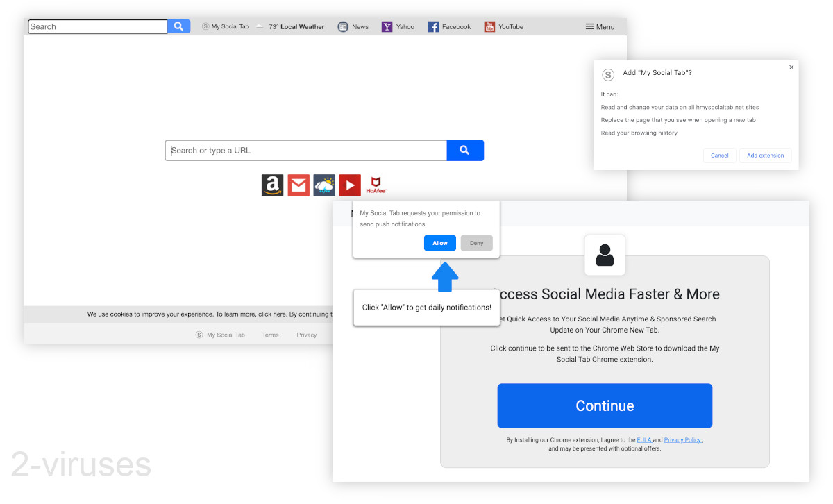Open the Menu in the top right
This screenshot has height=504, width=833.
click(x=599, y=26)
